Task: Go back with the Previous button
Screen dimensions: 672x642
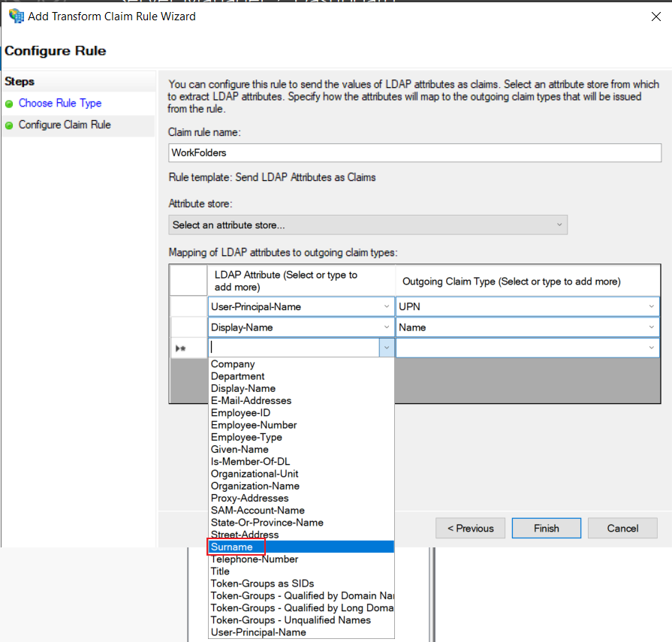Action: pyautogui.click(x=470, y=528)
